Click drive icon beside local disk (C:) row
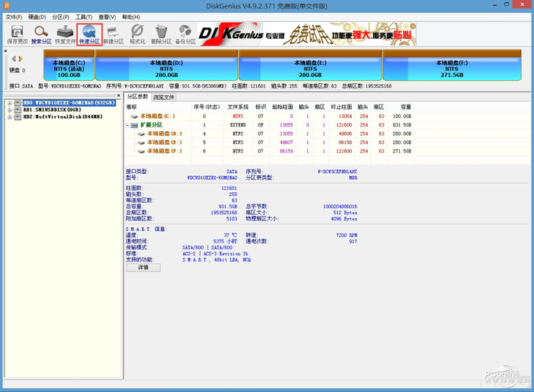Image resolution: width=534 pixels, height=392 pixels. (x=134, y=117)
